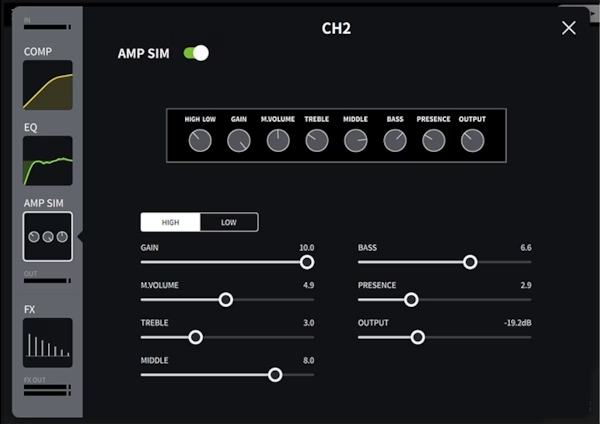Click the BASS slider handle
The image size is (600, 424).
click(x=470, y=262)
